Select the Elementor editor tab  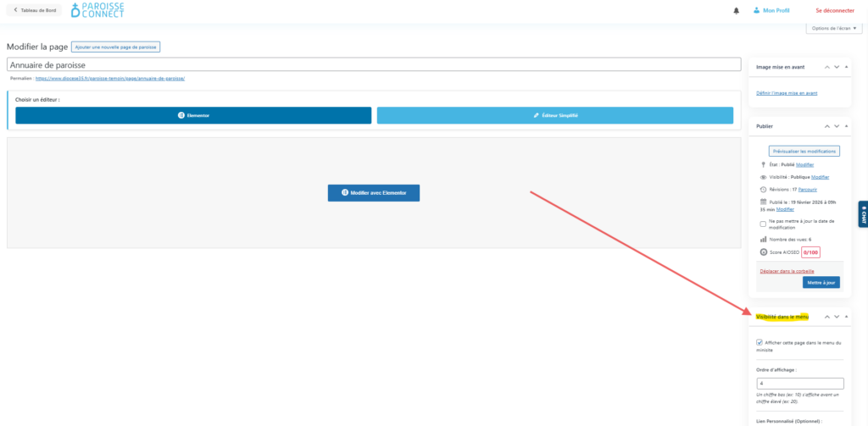point(193,115)
